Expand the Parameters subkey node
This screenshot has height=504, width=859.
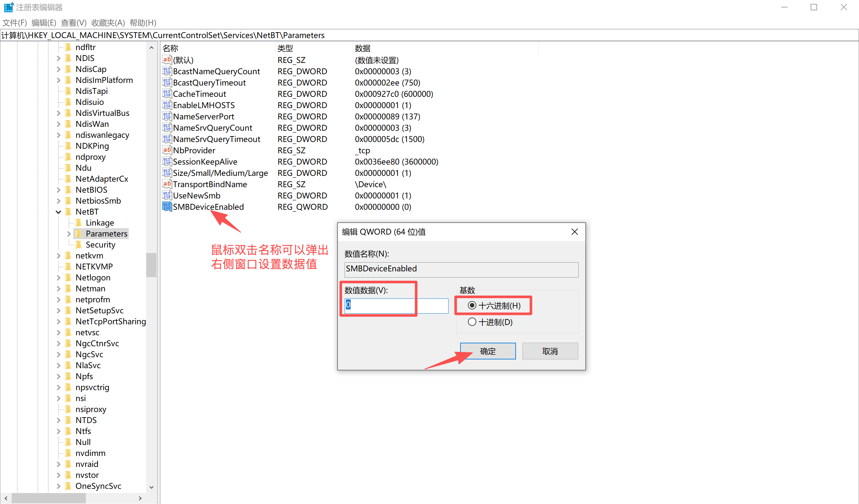pyautogui.click(x=68, y=234)
